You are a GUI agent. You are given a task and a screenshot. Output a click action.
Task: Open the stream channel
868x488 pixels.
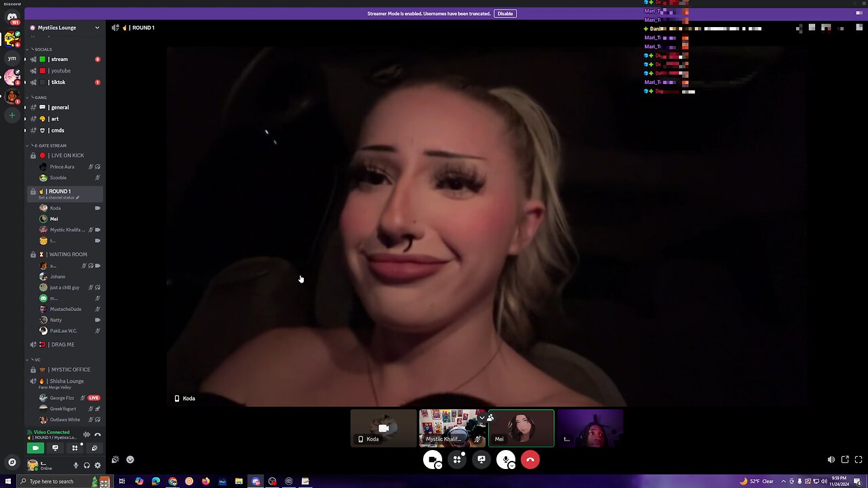[65, 59]
